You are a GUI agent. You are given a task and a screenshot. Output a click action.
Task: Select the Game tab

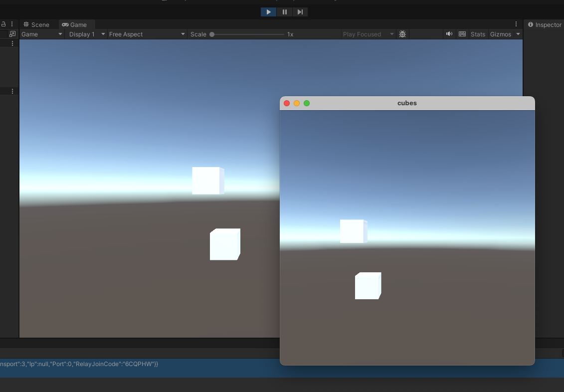point(74,24)
